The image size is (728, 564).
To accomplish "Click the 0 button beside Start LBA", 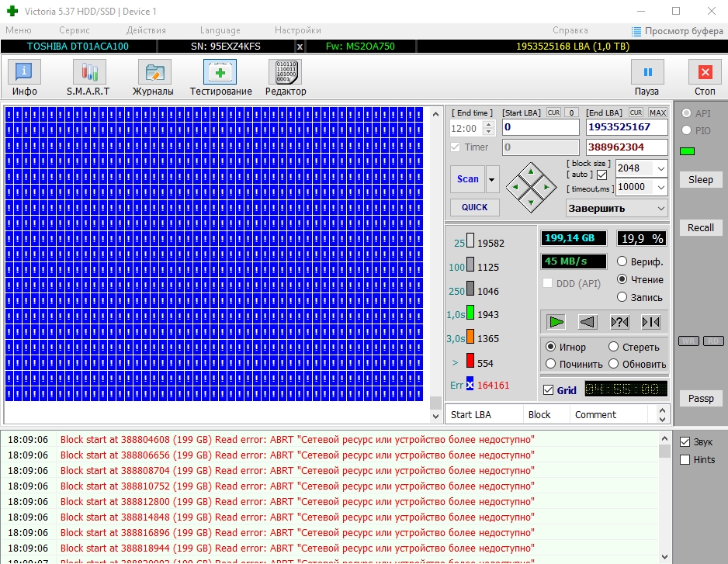I will (571, 112).
